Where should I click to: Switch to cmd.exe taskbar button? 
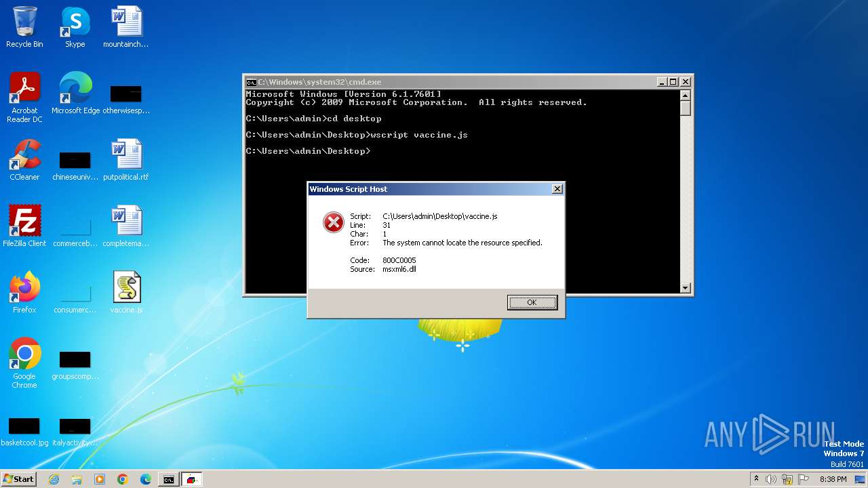pos(168,479)
